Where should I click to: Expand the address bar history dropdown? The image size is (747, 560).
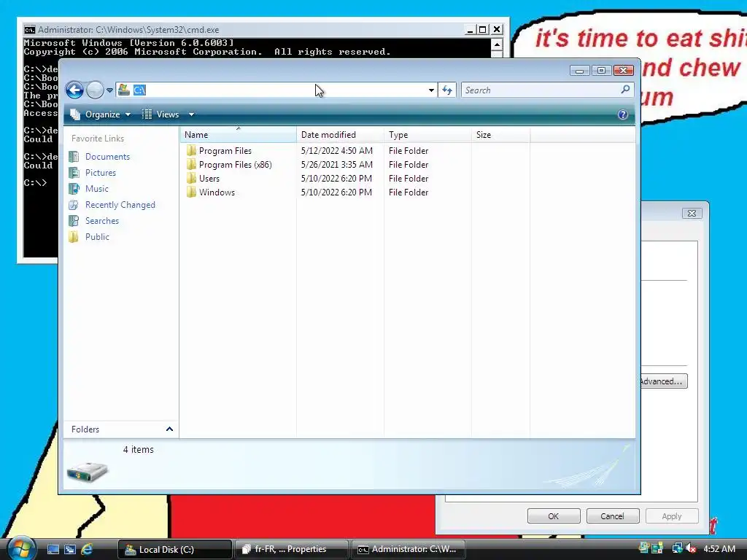(x=431, y=90)
